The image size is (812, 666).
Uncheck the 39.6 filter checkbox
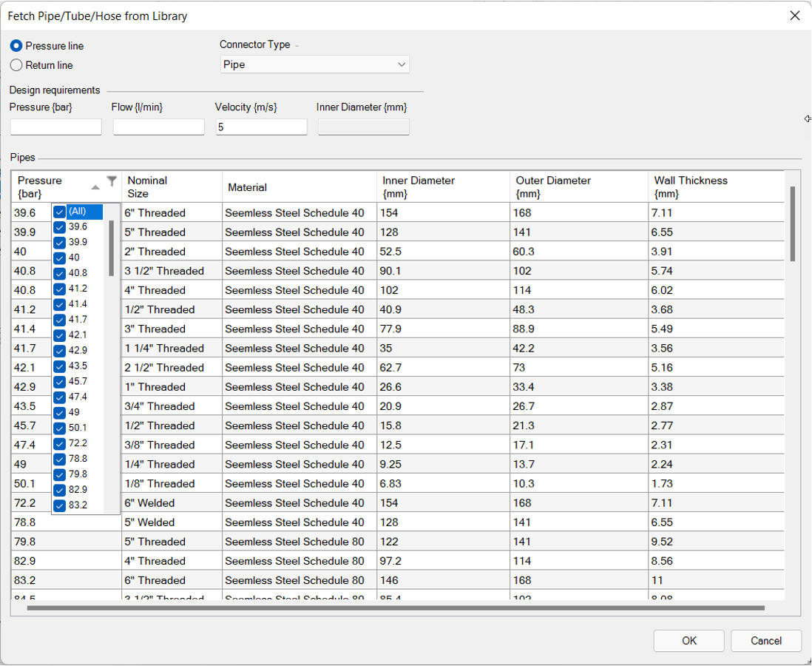point(60,227)
